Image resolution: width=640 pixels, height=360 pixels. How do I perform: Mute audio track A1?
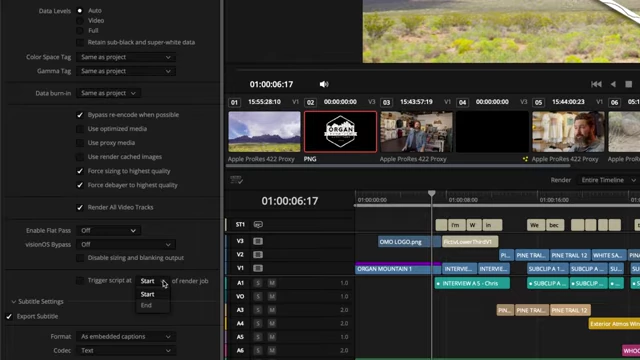pos(272,283)
